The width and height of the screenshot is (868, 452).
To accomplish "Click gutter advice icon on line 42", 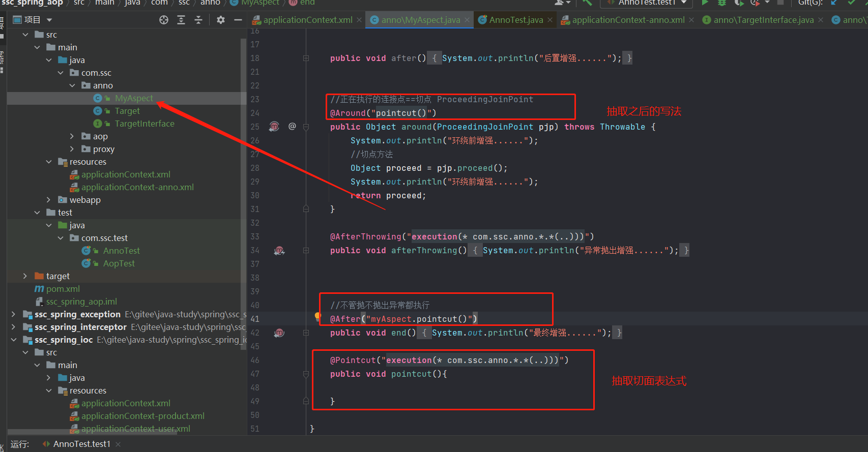I will (x=279, y=333).
